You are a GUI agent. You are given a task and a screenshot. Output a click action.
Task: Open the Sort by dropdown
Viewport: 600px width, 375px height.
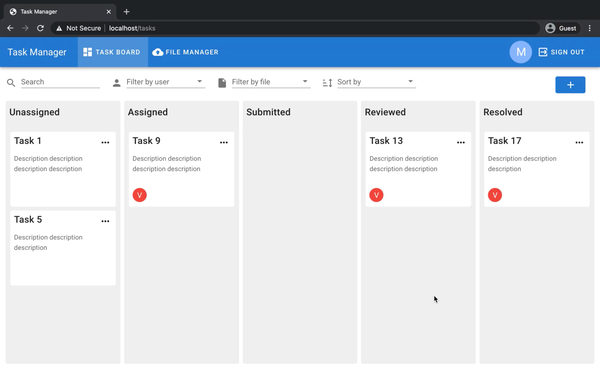tap(377, 82)
